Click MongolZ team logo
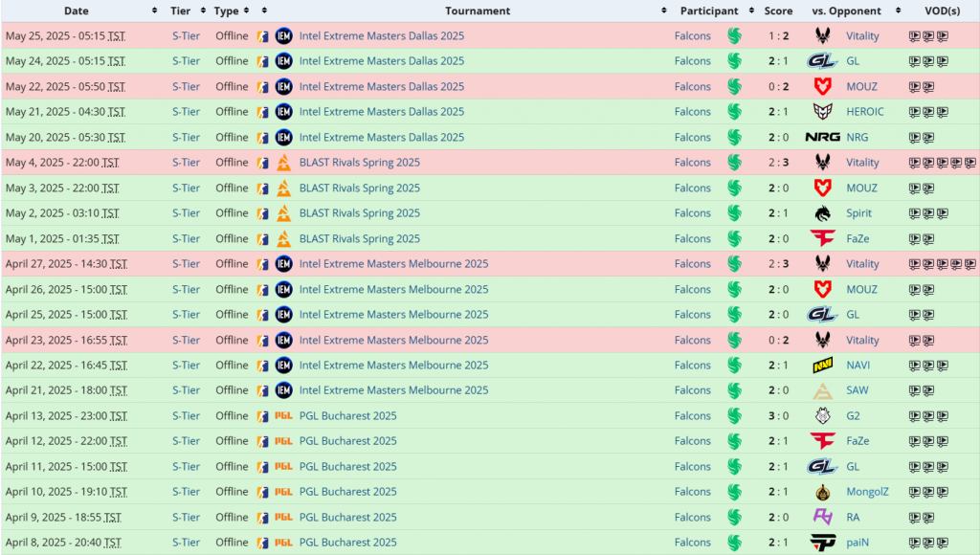The width and height of the screenshot is (980, 555). pyautogui.click(x=822, y=492)
